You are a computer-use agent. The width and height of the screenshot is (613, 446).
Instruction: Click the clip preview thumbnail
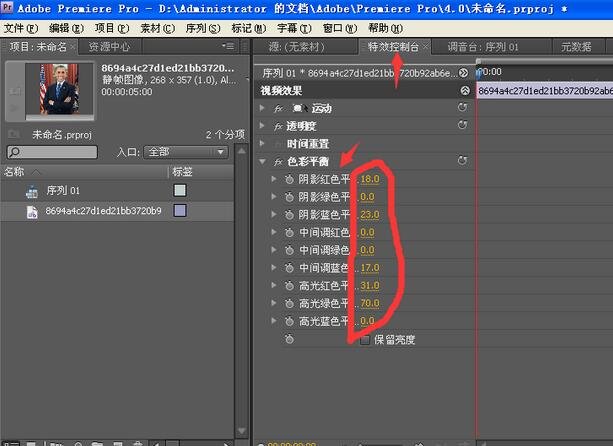point(59,89)
